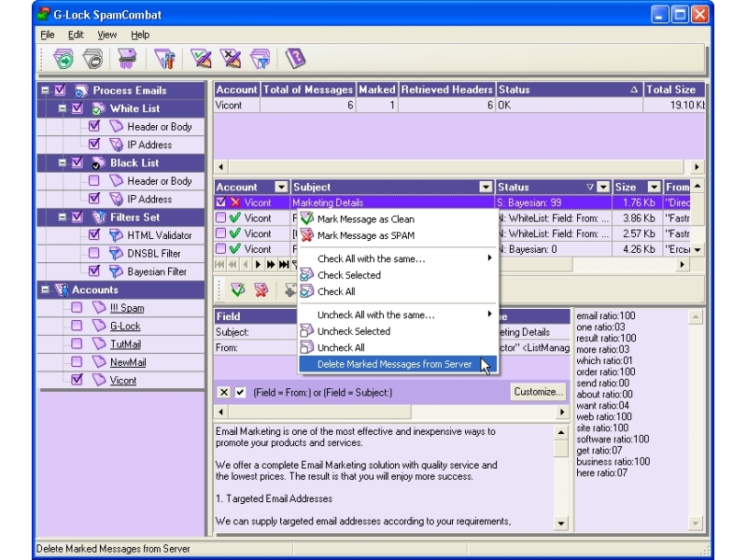
Task: Click the green check icon in the 3.86 Kb row
Action: 235,218
